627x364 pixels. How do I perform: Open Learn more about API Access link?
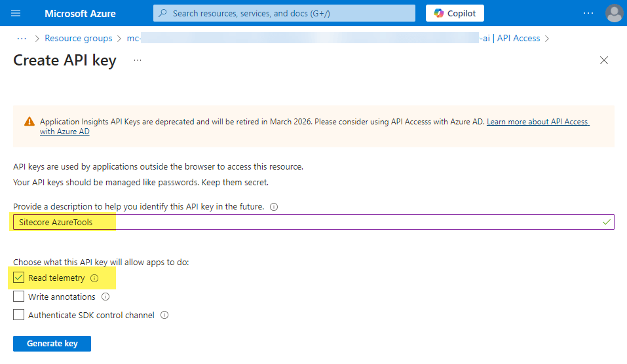537,122
